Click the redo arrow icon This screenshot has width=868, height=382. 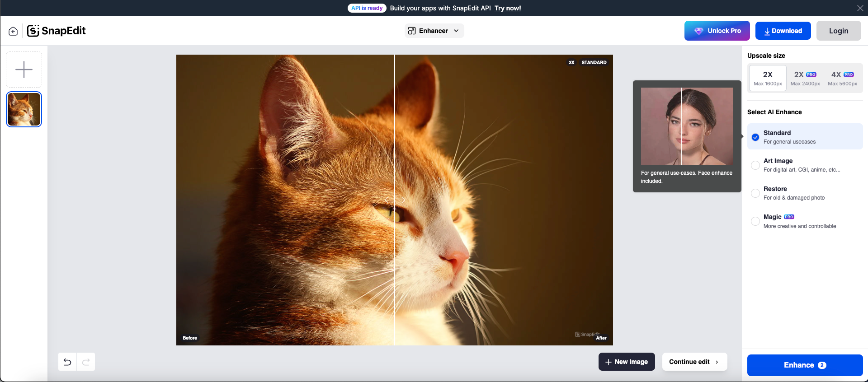[x=86, y=362]
